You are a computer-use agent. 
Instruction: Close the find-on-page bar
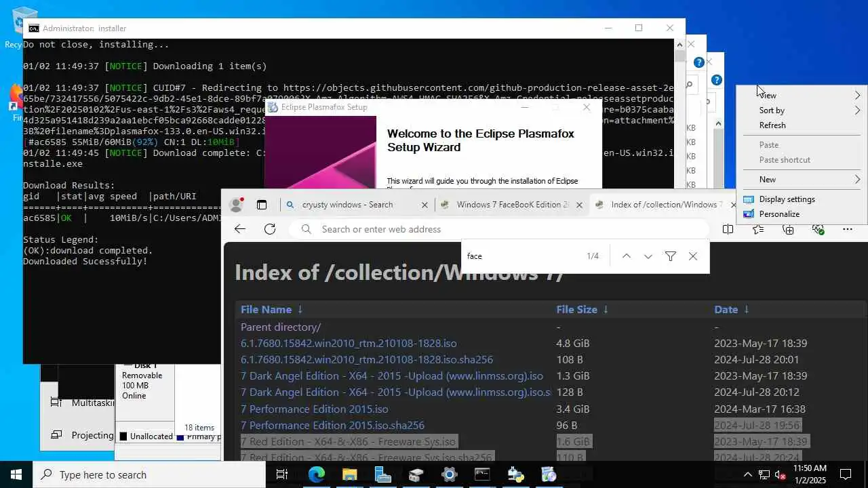692,256
